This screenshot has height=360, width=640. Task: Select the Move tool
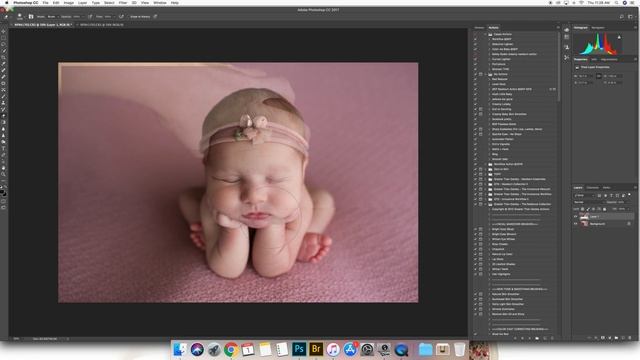coord(4,31)
